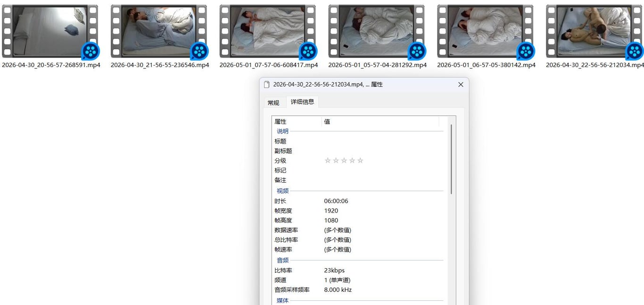Click the document icon in dialog title bar

click(266, 85)
